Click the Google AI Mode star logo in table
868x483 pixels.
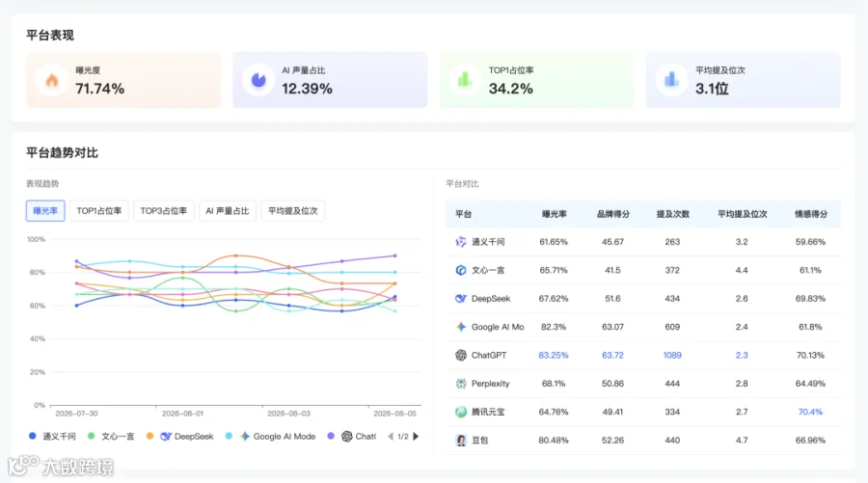point(461,327)
